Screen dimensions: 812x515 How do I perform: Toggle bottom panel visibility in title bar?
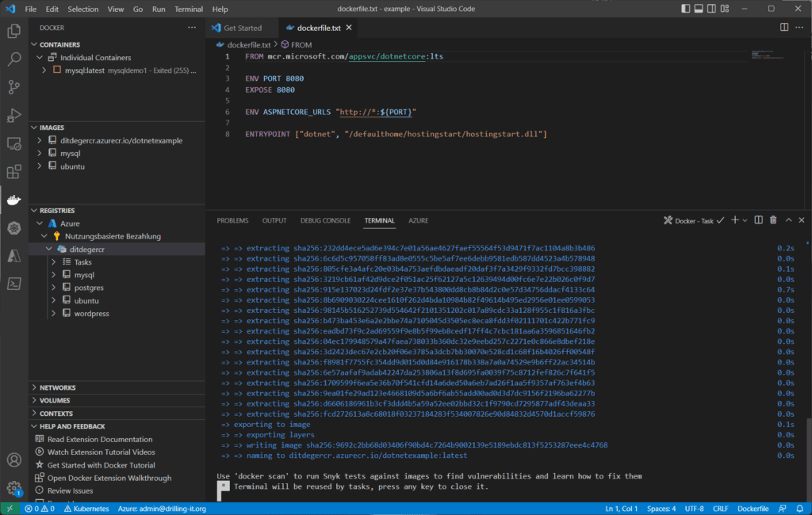699,8
